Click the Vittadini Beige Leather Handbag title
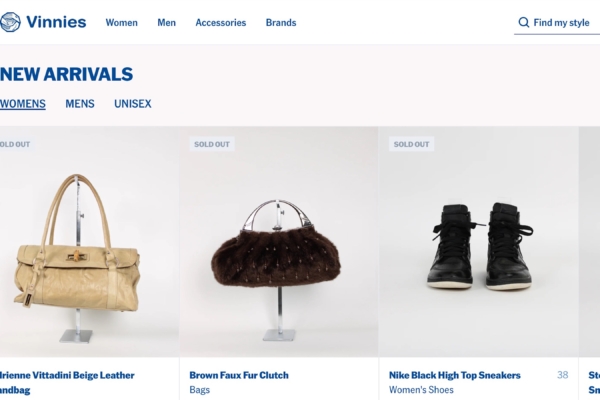Screen dimensions: 600x400 (67, 382)
